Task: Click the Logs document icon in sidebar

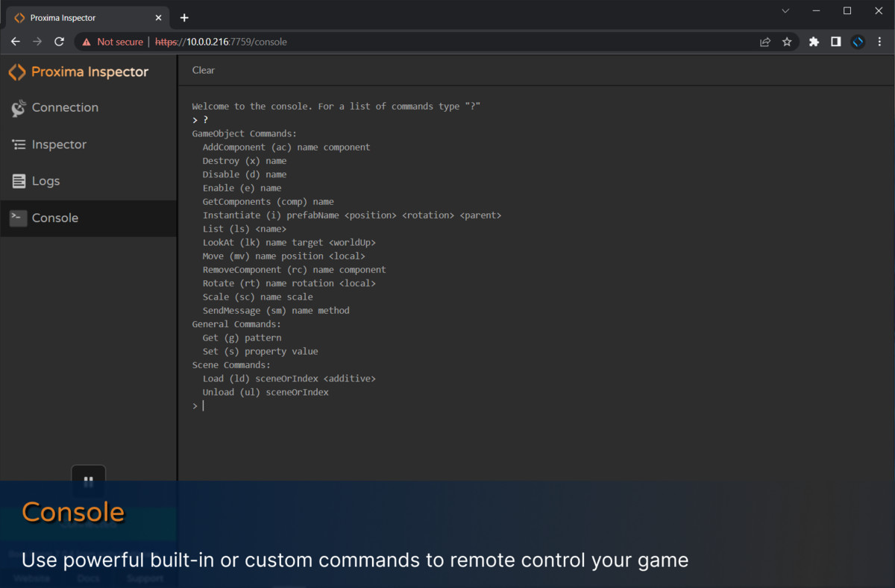Action: [19, 181]
